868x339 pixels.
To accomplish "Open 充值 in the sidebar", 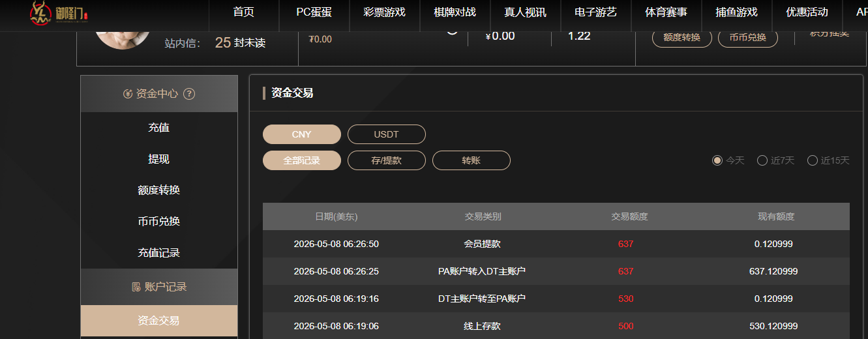I will (159, 128).
